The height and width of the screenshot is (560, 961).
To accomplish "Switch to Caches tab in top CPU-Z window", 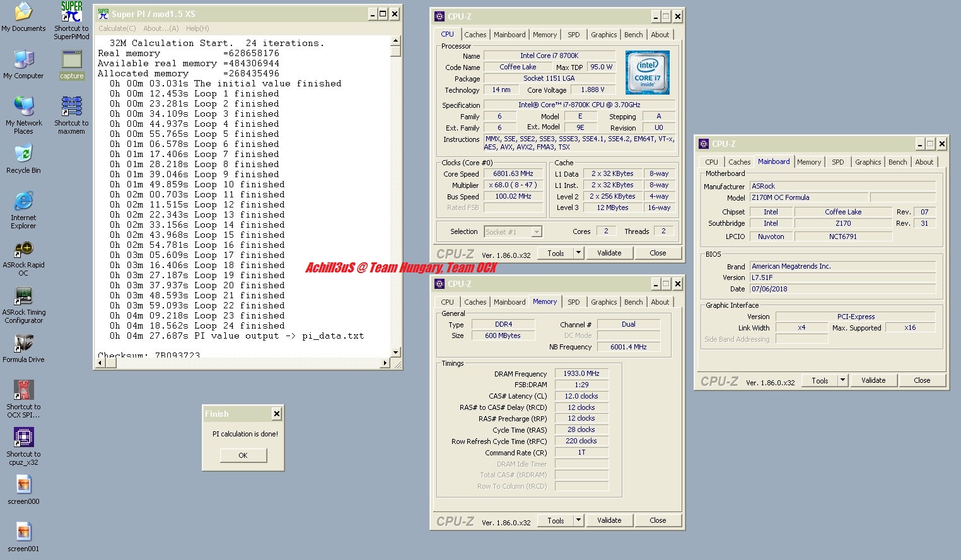I will [475, 35].
